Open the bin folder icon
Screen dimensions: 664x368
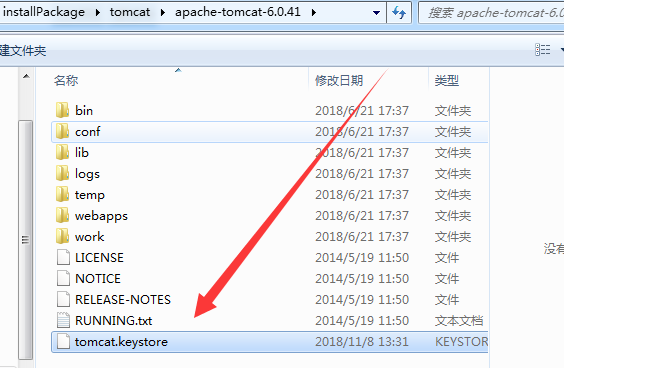62,110
